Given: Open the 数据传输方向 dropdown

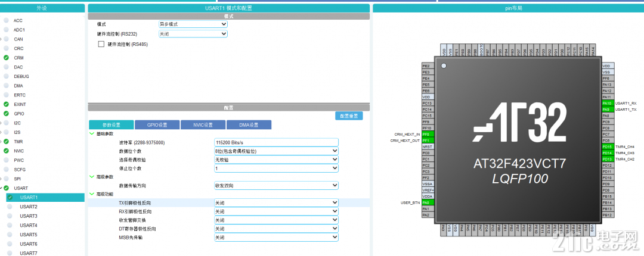Looking at the screenshot, I should click(x=277, y=185).
